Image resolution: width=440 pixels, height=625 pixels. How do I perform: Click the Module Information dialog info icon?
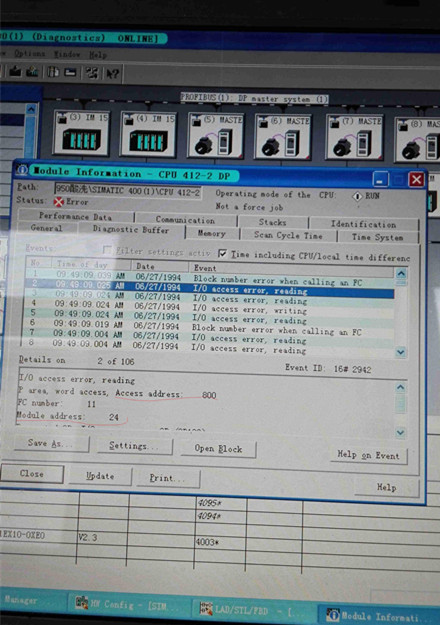pos(22,170)
